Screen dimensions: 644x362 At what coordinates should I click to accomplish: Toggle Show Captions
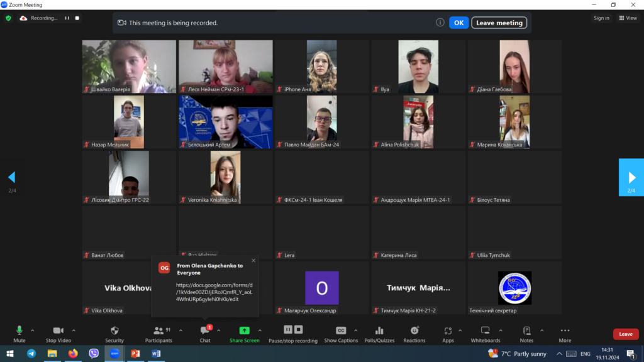341,331
